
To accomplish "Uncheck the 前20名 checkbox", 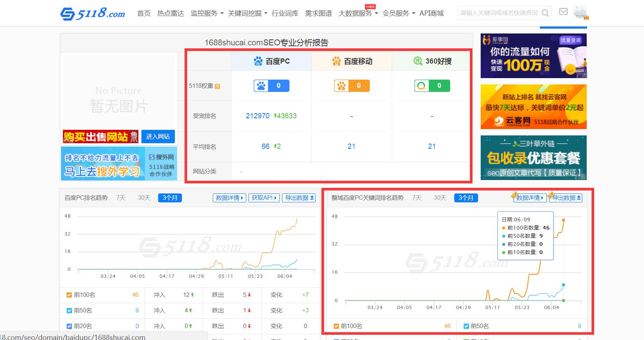I will (69, 326).
